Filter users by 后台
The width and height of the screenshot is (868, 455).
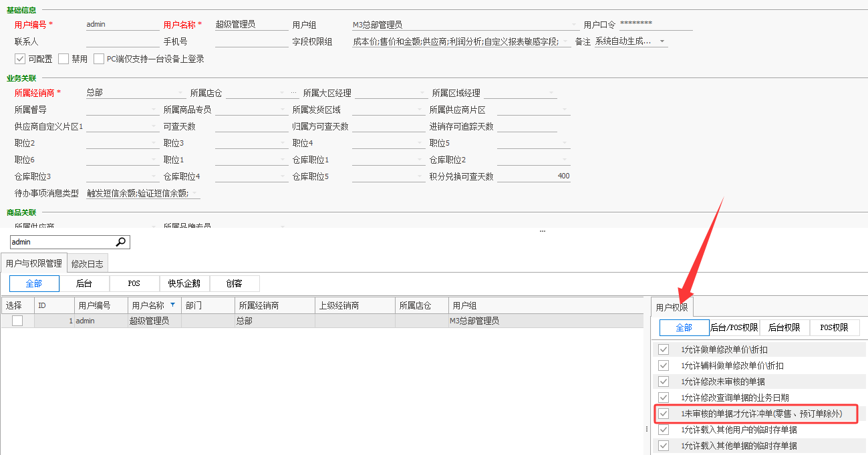pos(84,284)
